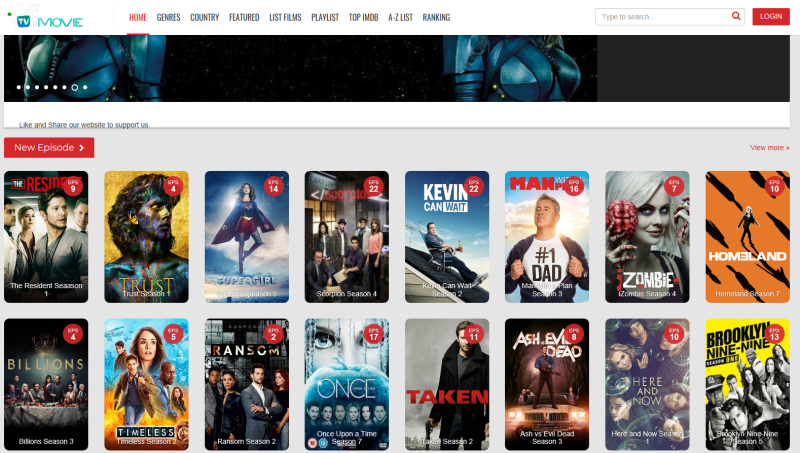Screen dimensions: 800x453
Task: Click the EPS 5 badge on Timeless
Action: [173, 334]
